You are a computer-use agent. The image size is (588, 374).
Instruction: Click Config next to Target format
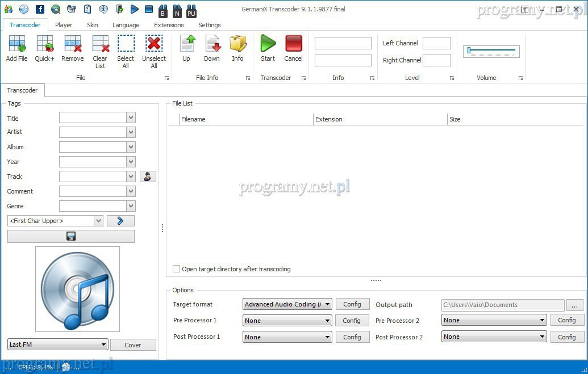coord(352,304)
